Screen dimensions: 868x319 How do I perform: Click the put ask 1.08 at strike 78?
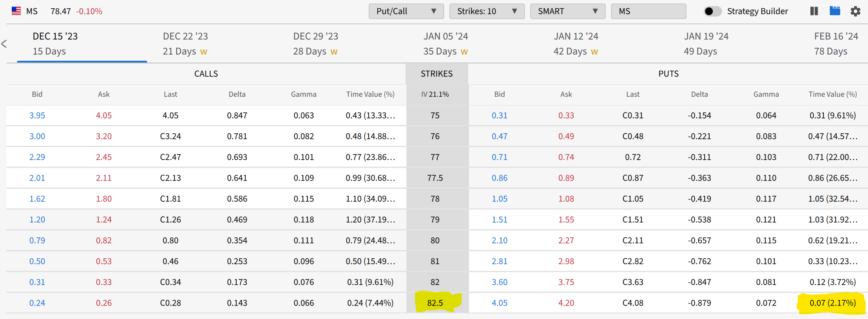(566, 199)
